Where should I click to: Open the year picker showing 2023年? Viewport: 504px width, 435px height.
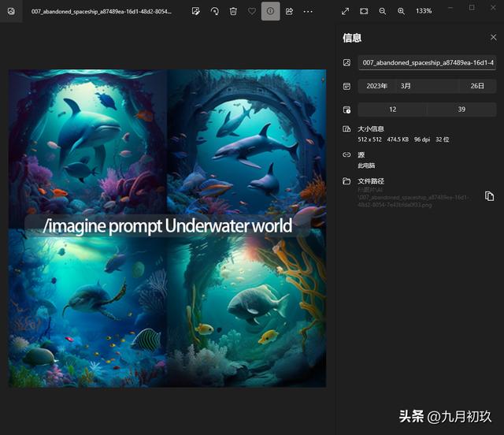[376, 86]
